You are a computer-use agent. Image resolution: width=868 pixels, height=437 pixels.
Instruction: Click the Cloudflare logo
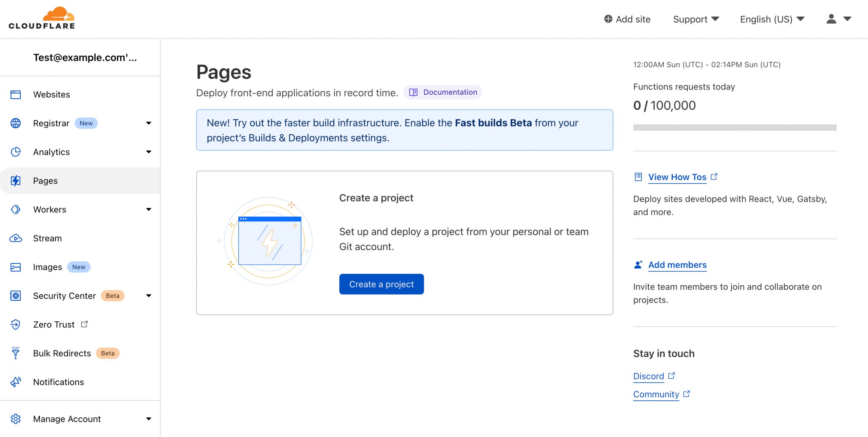click(x=42, y=18)
